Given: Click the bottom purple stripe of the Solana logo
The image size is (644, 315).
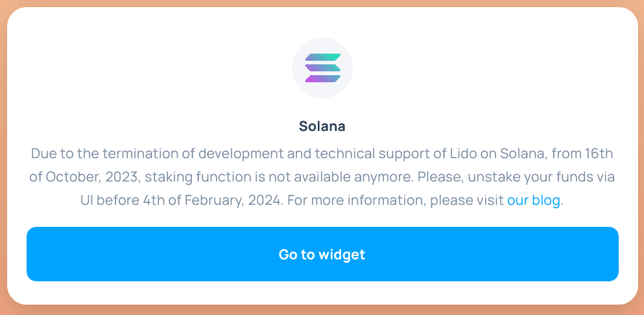Looking at the screenshot, I should pyautogui.click(x=322, y=79).
